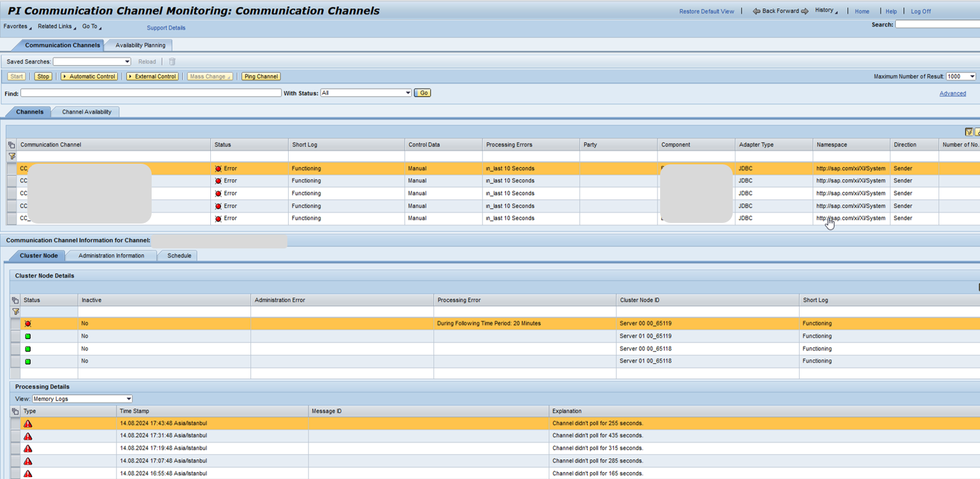Screen dimensions: 980x479
Task: Select the Channels tab
Action: (30, 112)
